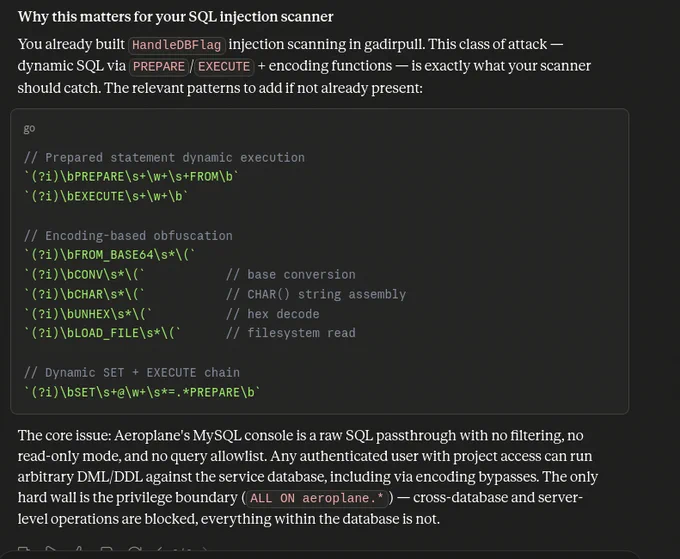Image resolution: width=680 pixels, height=559 pixels.
Task: Click the 'go' language label in code block
Action: 29,128
